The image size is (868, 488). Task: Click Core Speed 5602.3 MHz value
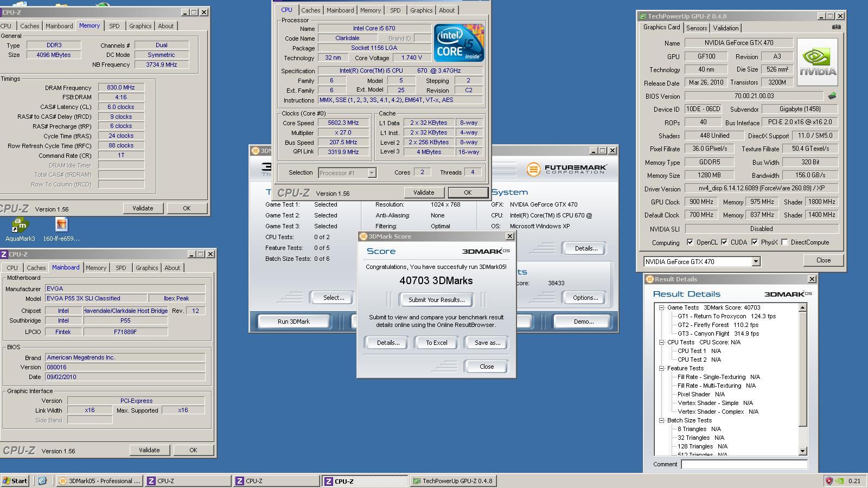(x=343, y=123)
